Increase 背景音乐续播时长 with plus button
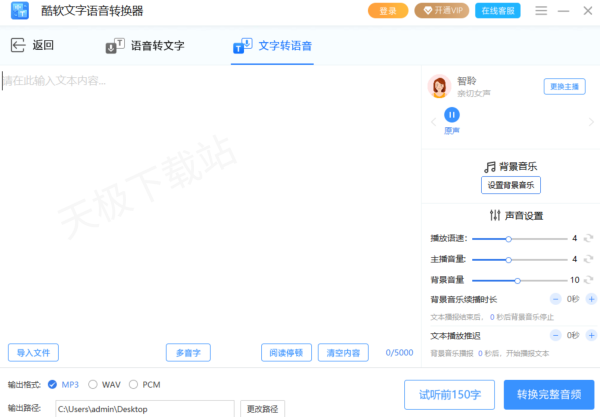Viewport: 600px width, 417px height. point(591,299)
